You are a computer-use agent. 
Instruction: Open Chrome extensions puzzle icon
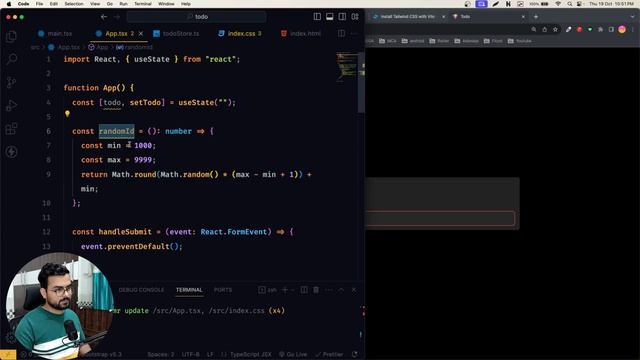600,29
